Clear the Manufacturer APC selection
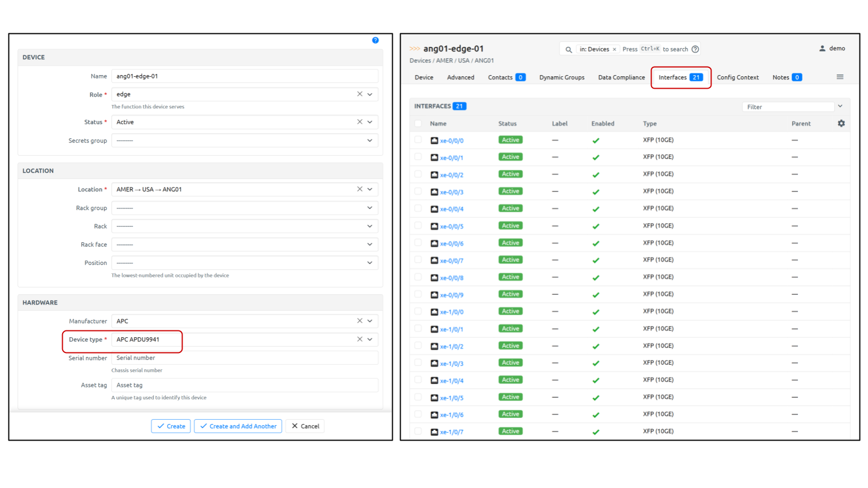The height and width of the screenshot is (488, 868). pos(359,321)
